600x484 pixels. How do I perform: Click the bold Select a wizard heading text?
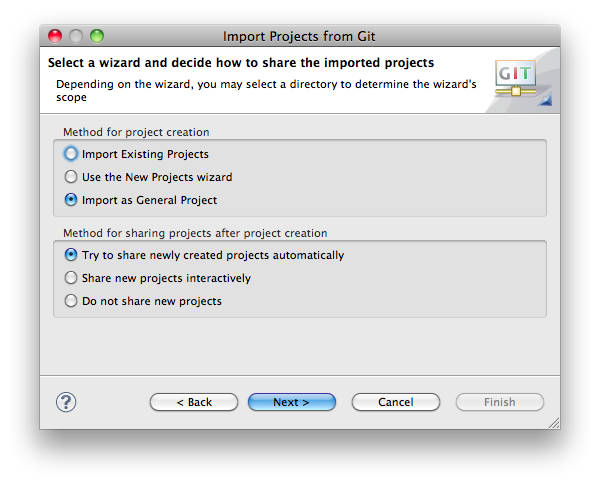[x=241, y=63]
